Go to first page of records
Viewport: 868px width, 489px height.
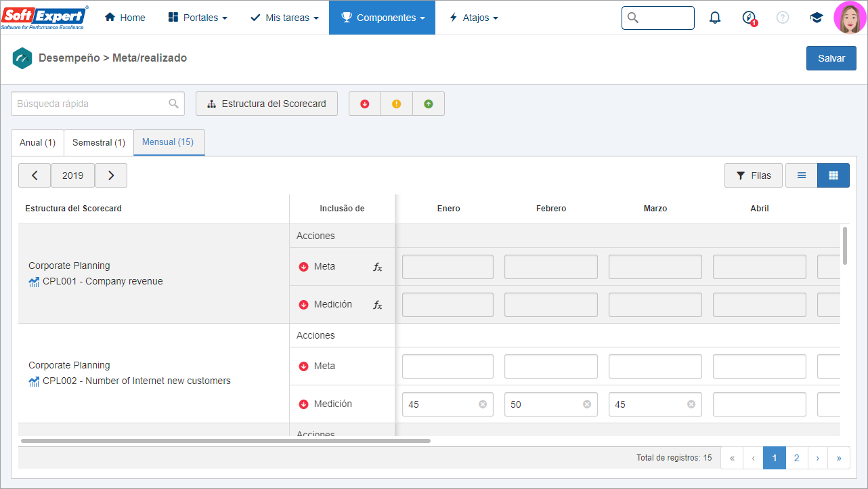[732, 458]
